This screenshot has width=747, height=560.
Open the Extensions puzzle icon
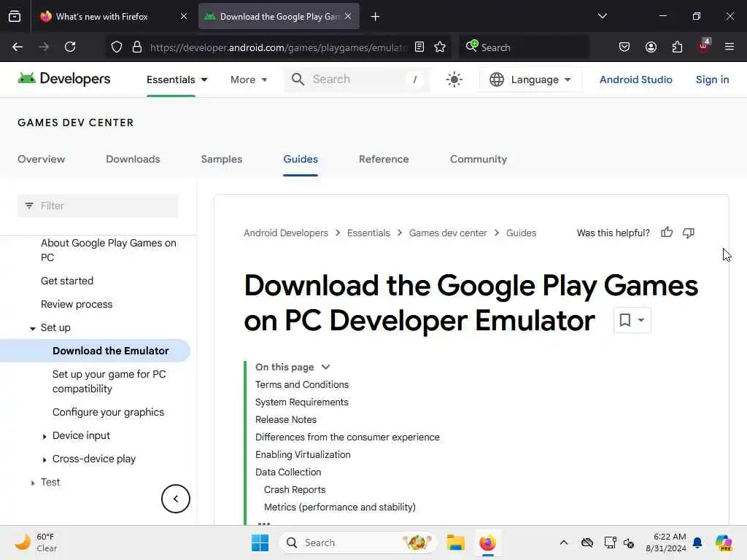(677, 47)
